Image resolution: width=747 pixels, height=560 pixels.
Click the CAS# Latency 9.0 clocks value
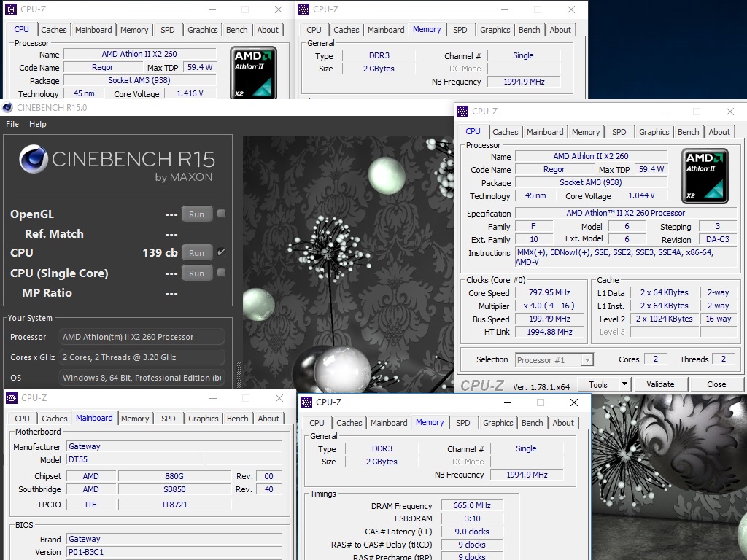[472, 532]
